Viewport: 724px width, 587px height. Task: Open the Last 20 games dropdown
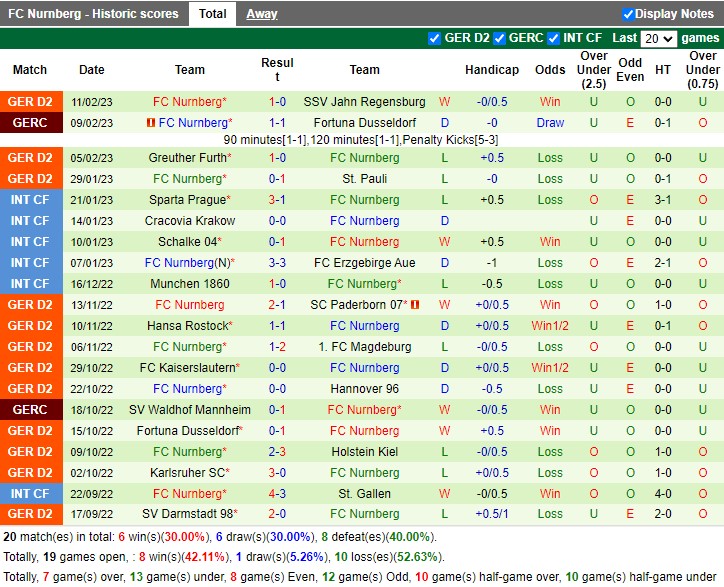(x=659, y=38)
